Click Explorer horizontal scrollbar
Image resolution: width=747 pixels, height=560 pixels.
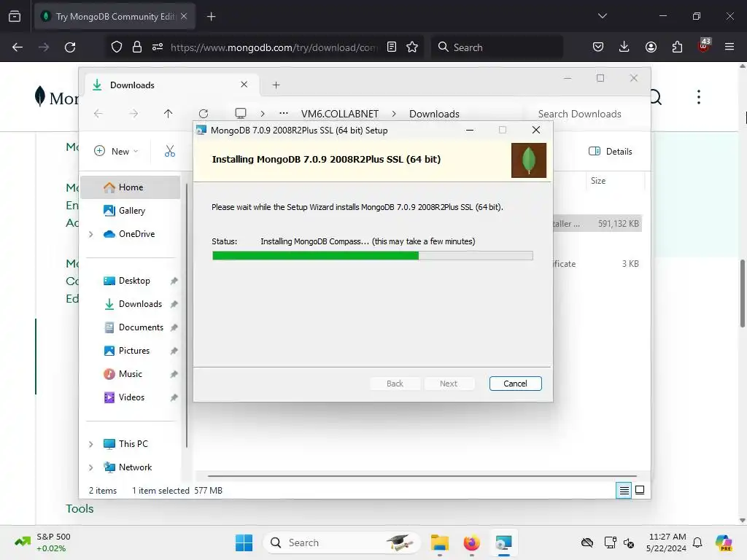pos(422,475)
